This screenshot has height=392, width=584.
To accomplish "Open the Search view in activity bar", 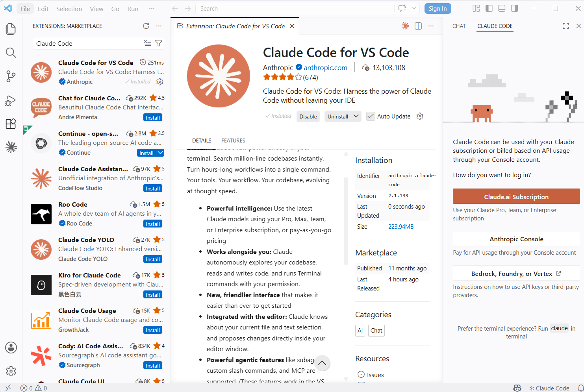I will tap(11, 53).
